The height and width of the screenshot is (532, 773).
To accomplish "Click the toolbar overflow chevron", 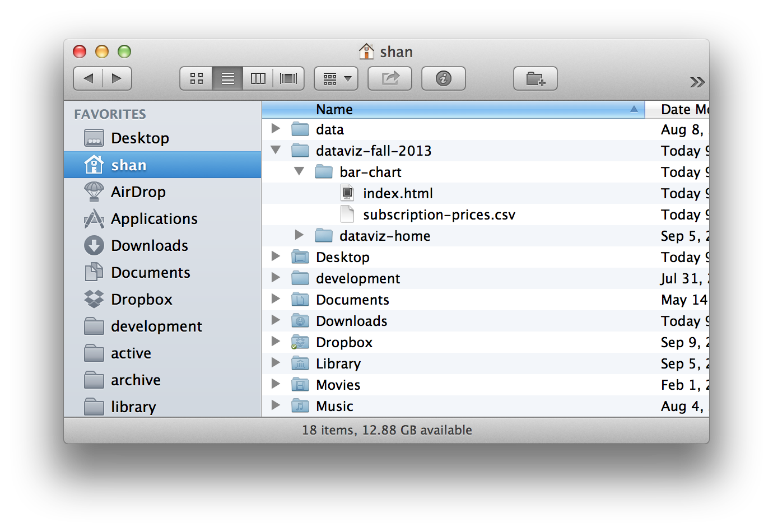I will pyautogui.click(x=697, y=82).
